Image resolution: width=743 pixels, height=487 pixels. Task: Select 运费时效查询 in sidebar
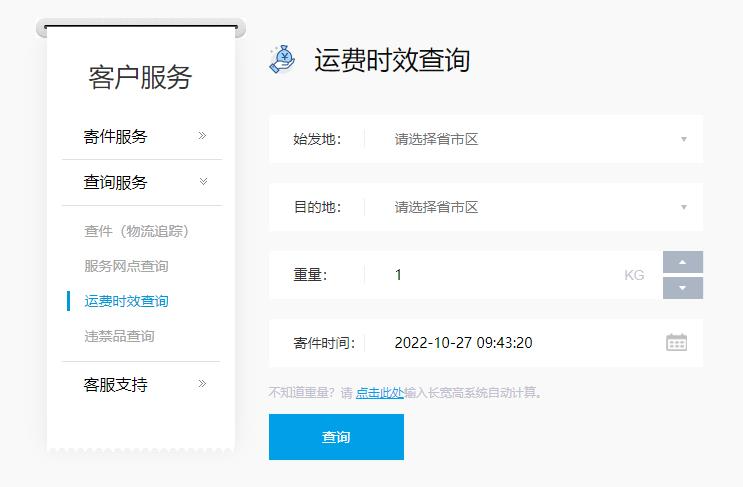tap(126, 301)
